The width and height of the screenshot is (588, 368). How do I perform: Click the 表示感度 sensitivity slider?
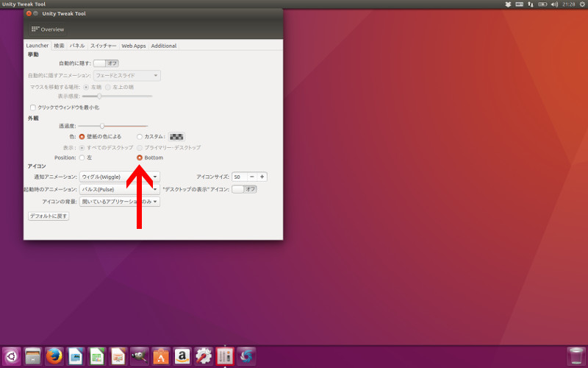pyautogui.click(x=118, y=96)
